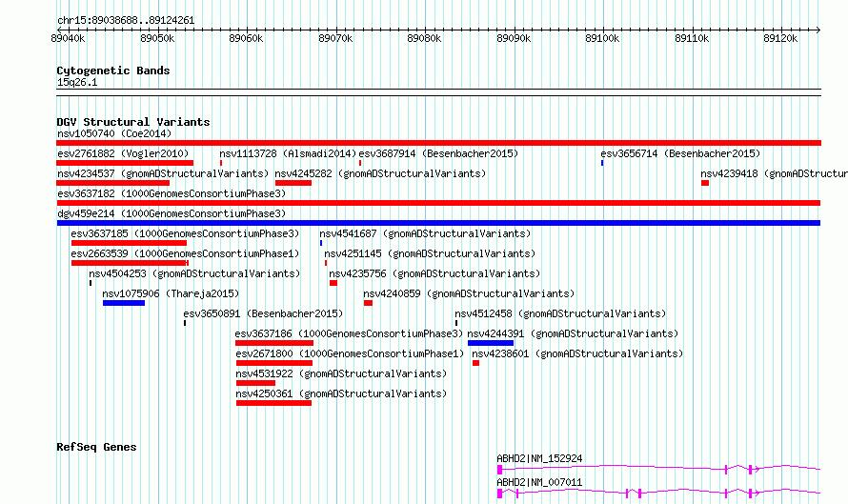Open nsv4235756 gnomAD variant label

(434, 273)
